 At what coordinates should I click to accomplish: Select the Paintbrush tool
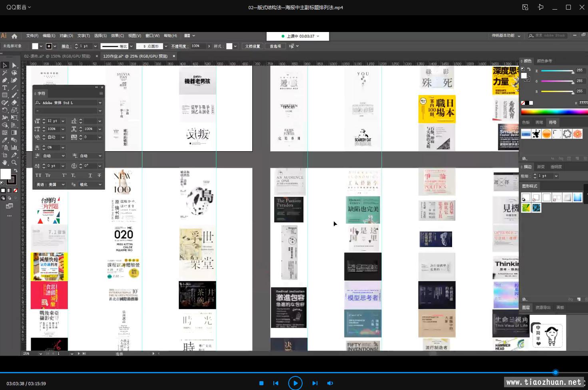pyautogui.click(x=14, y=95)
